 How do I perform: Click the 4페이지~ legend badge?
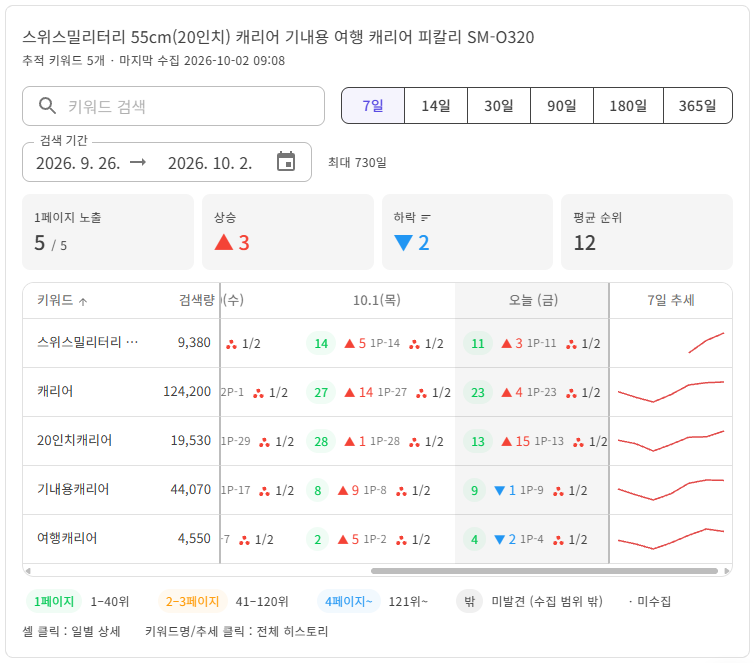coord(349,601)
